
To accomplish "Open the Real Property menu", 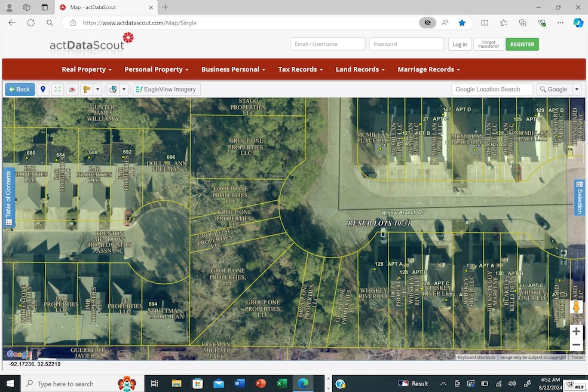I will click(x=87, y=69).
